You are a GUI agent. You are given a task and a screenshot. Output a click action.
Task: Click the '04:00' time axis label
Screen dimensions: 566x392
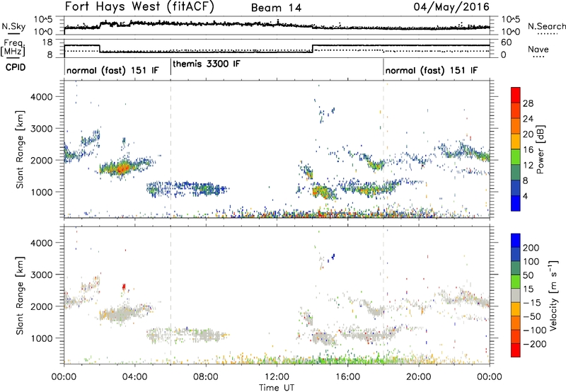134,377
